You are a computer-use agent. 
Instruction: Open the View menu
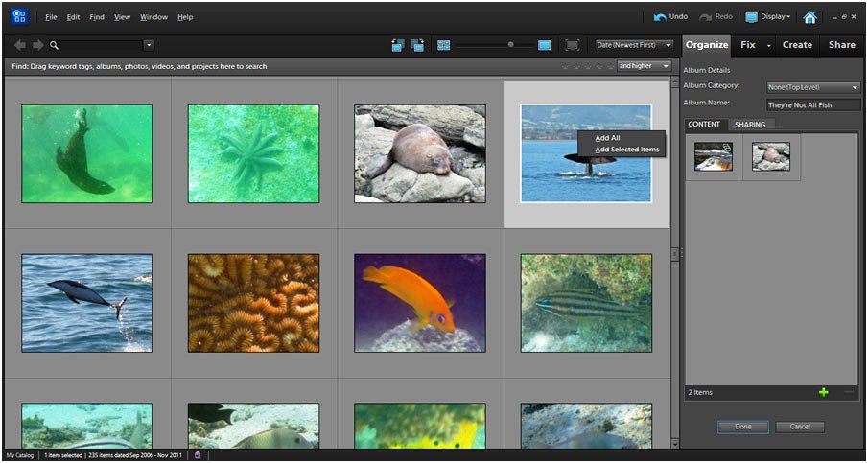point(122,17)
